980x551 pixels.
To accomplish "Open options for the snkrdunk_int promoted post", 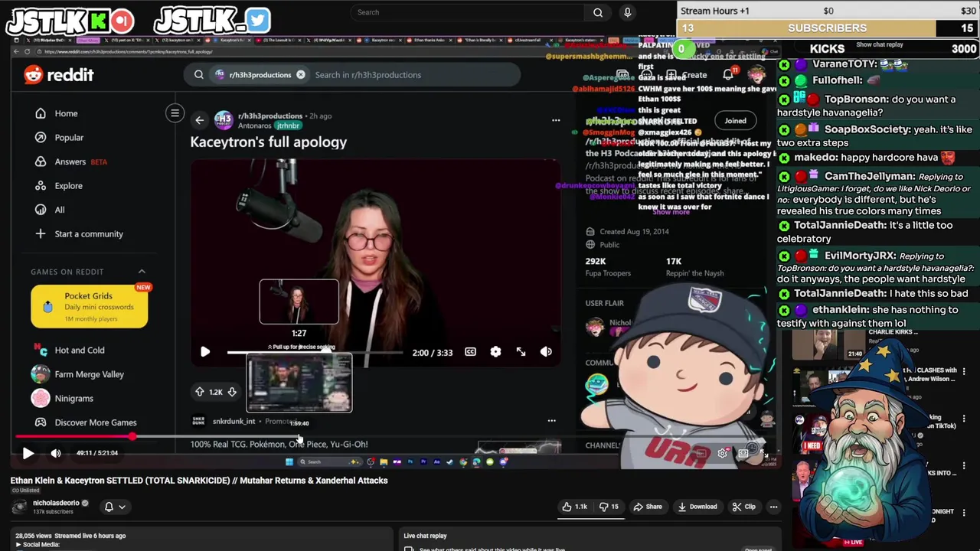I will pos(551,421).
